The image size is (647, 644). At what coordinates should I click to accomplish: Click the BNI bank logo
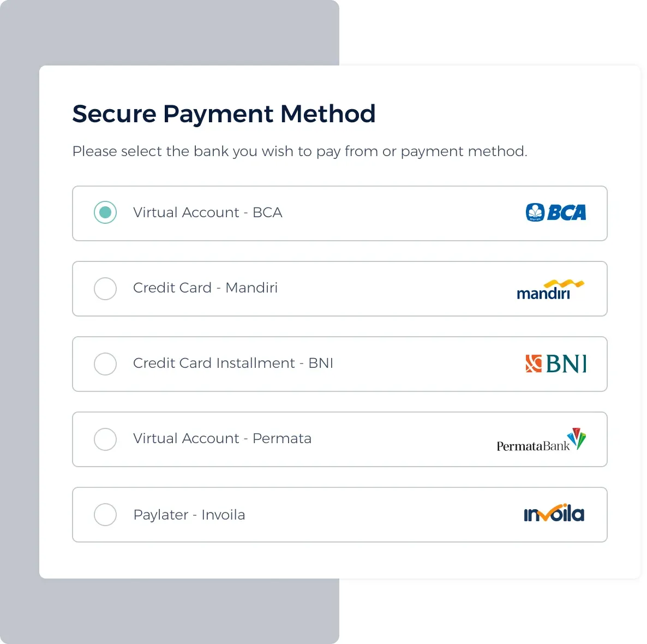[x=555, y=363]
